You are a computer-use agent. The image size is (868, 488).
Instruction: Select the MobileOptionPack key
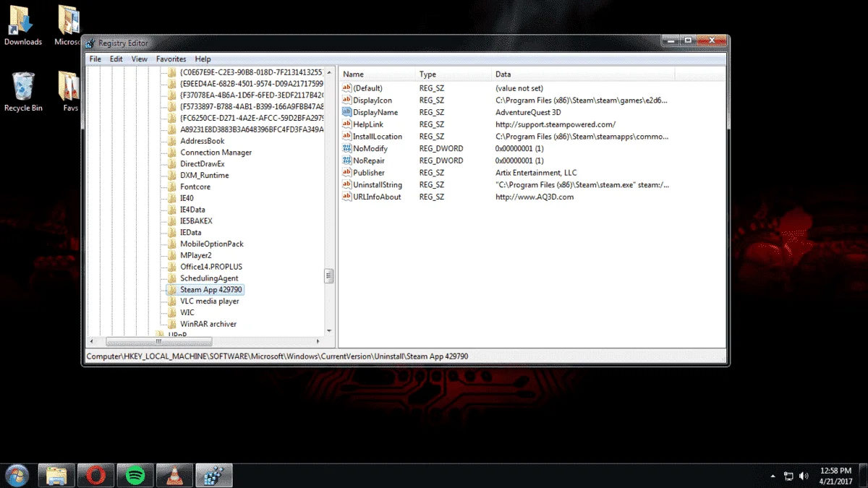point(211,244)
